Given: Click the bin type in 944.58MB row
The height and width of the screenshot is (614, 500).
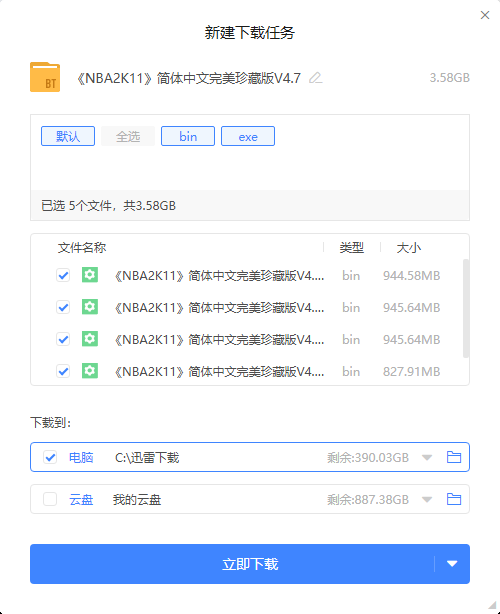Looking at the screenshot, I should pyautogui.click(x=351, y=276).
